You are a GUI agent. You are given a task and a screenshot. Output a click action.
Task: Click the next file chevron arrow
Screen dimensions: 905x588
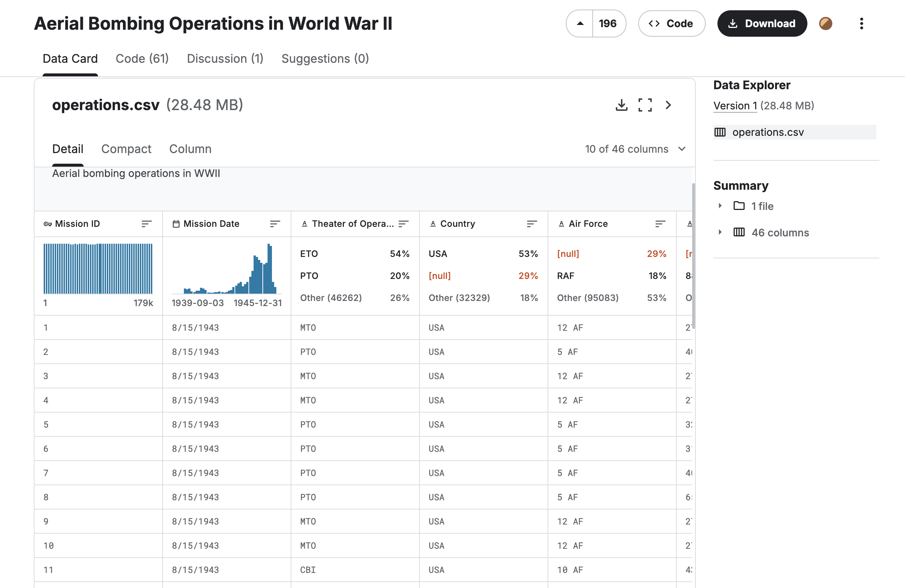668,105
